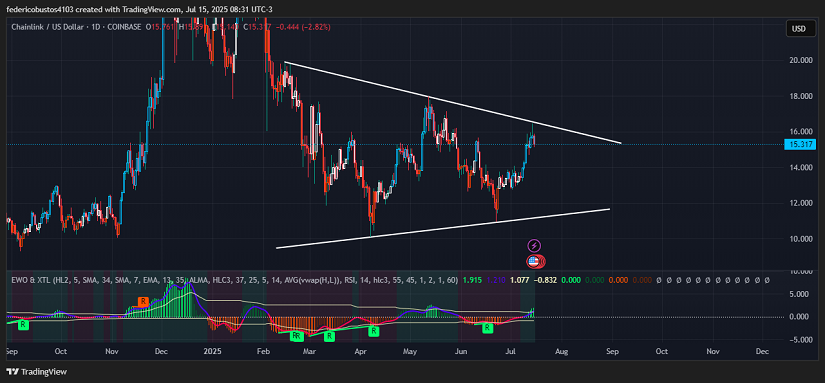Click 5.000 on the indicator scale

[799, 294]
